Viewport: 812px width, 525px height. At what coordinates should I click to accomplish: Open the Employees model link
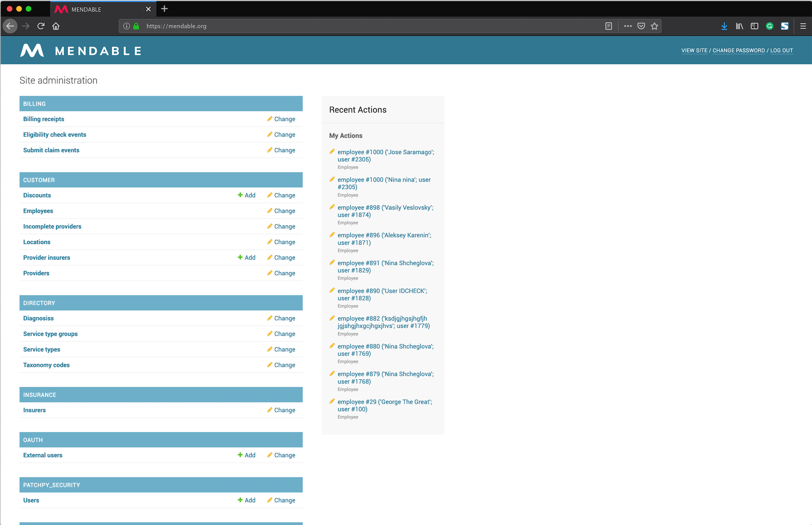[38, 211]
